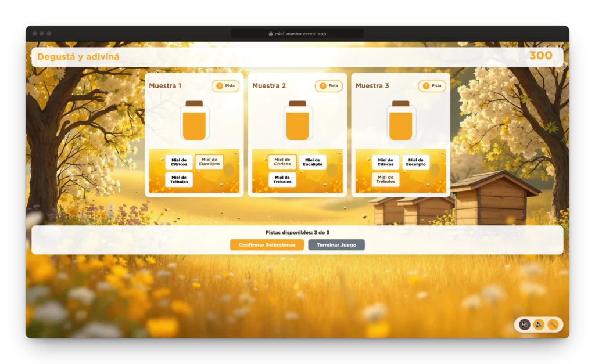
Task: Pick Miel de Tréboles for Muestra 1
Action: (179, 180)
